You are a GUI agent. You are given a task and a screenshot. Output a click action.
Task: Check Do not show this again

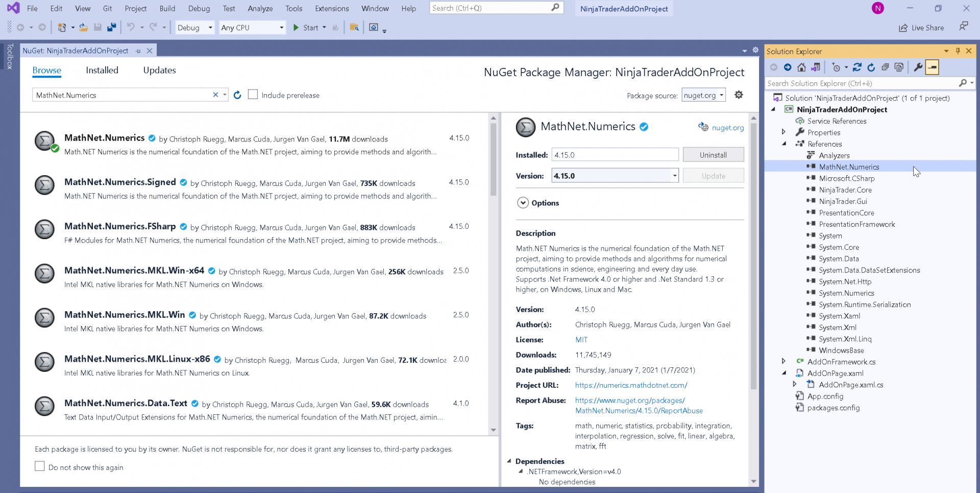40,466
